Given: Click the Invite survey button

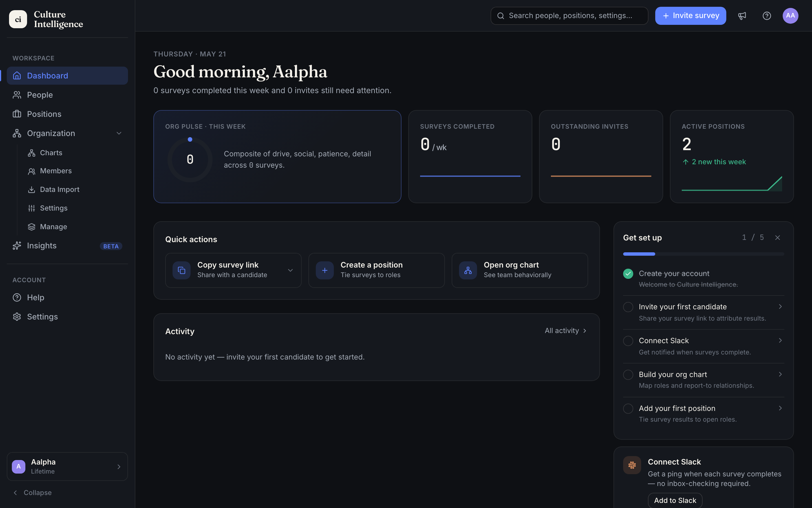Looking at the screenshot, I should (x=690, y=16).
